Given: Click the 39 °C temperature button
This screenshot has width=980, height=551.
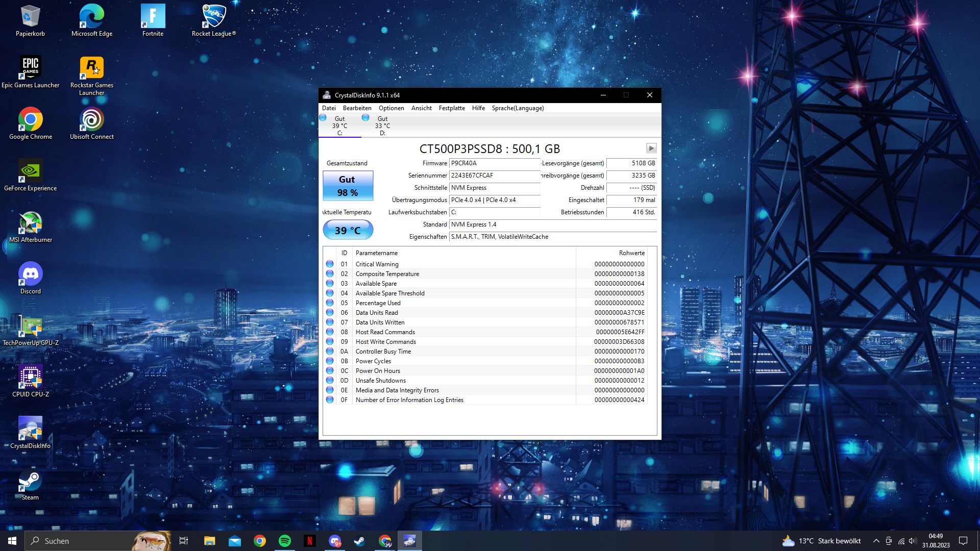Looking at the screenshot, I should [x=348, y=230].
